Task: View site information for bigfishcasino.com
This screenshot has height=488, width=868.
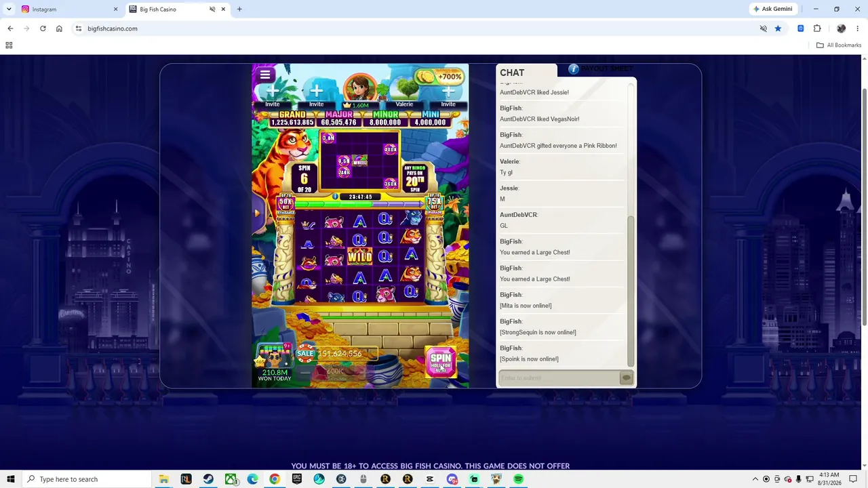Action: (79, 28)
